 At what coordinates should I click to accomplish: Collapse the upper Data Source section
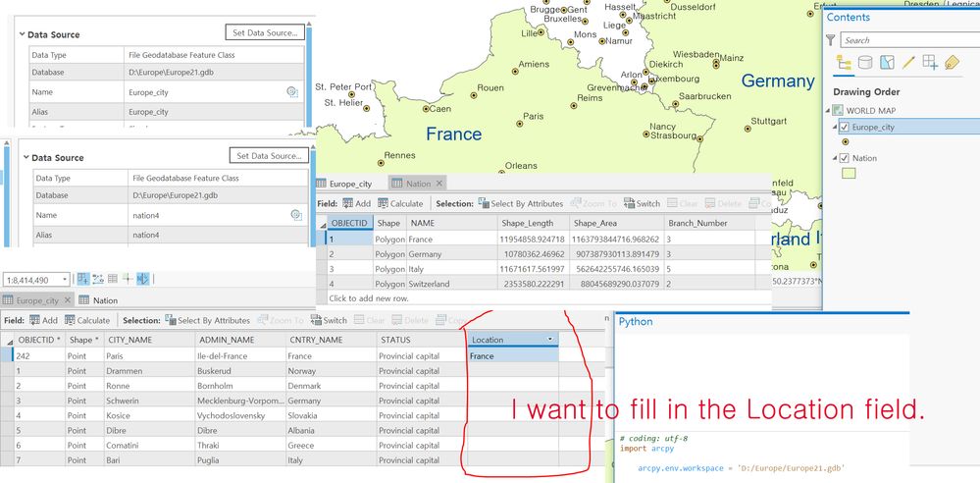22,35
